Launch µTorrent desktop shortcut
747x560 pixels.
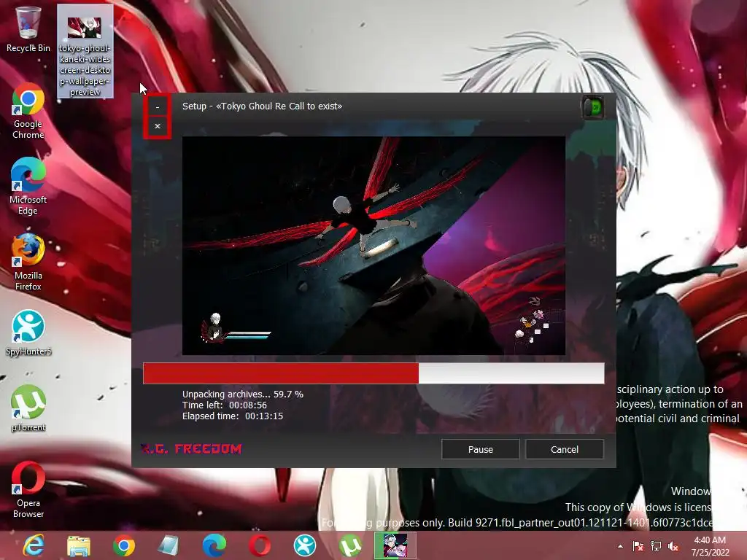click(28, 408)
